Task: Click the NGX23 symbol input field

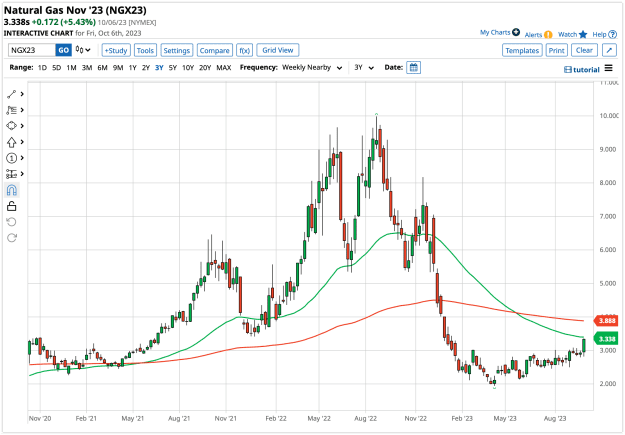Action: tap(31, 50)
